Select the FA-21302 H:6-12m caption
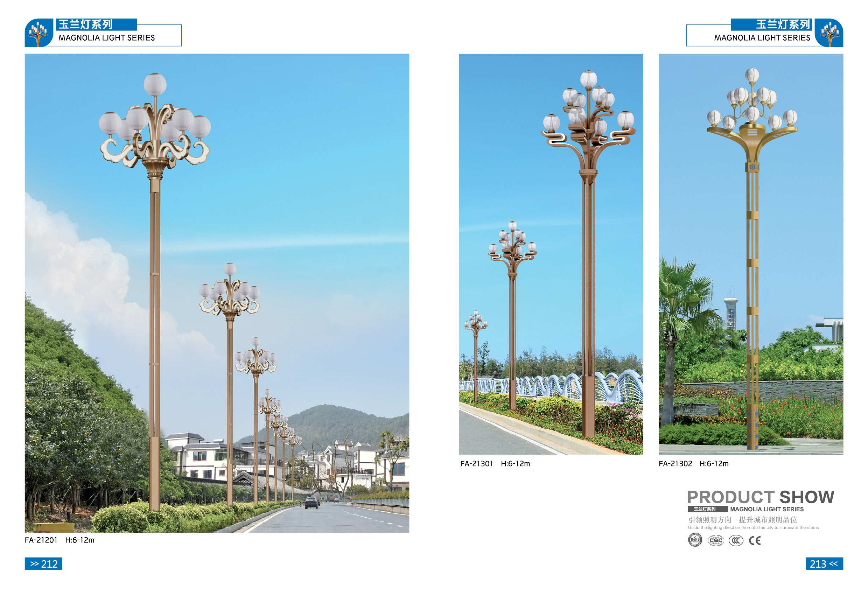Screen dimensions: 868x589 694,463
